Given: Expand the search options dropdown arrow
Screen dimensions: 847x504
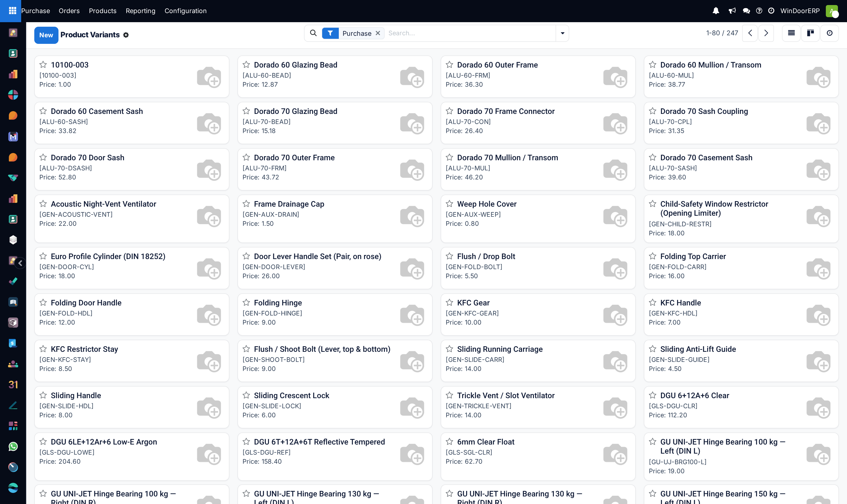Looking at the screenshot, I should tap(563, 33).
